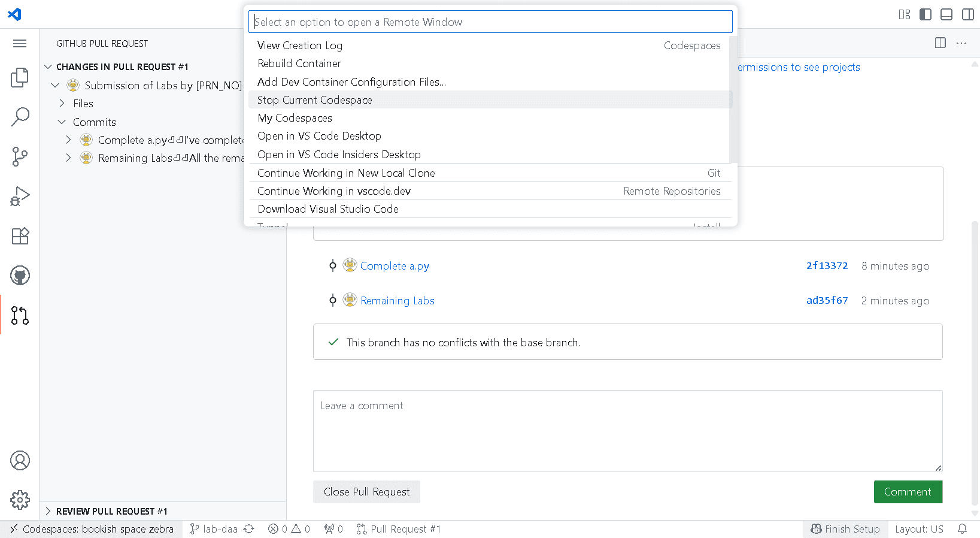Click the permissions to see projects link

pos(799,67)
